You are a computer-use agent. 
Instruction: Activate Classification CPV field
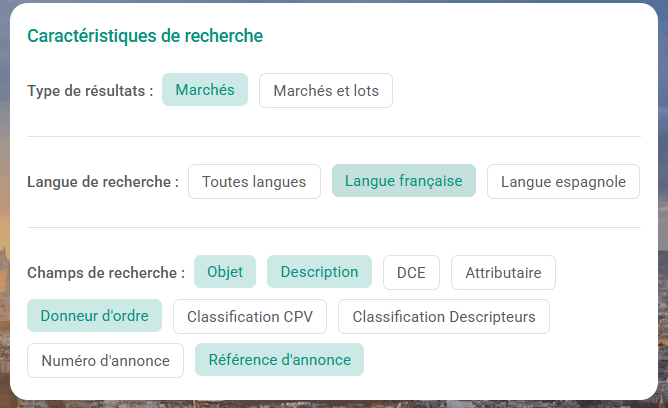tap(250, 317)
